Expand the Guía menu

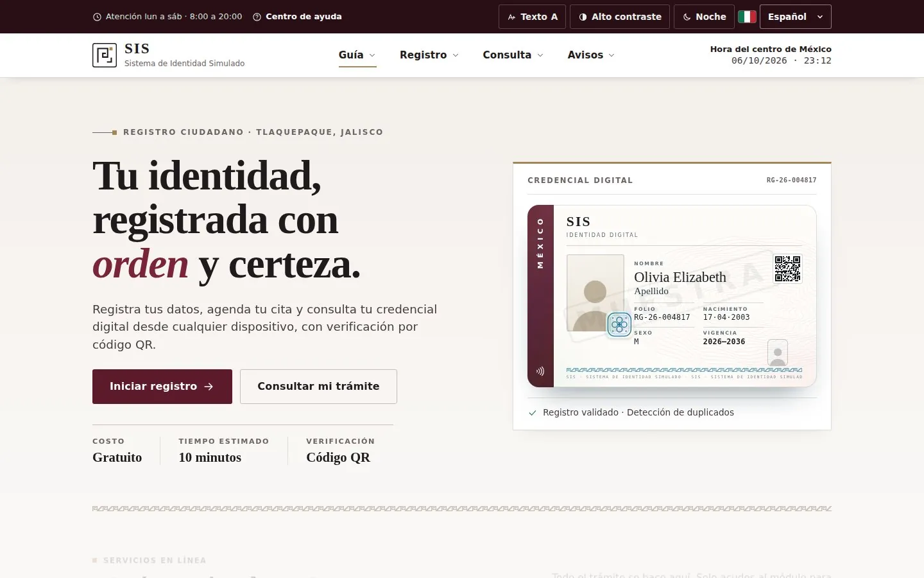point(357,55)
